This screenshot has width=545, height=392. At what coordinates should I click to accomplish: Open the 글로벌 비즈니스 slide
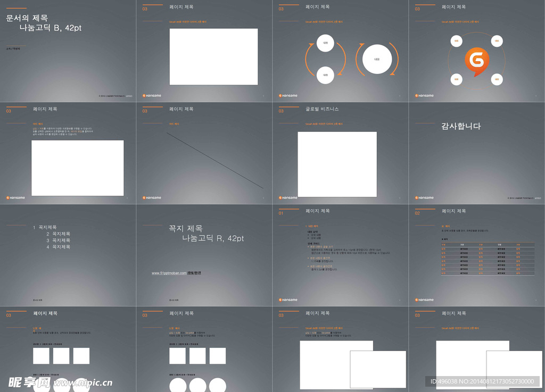(340, 153)
